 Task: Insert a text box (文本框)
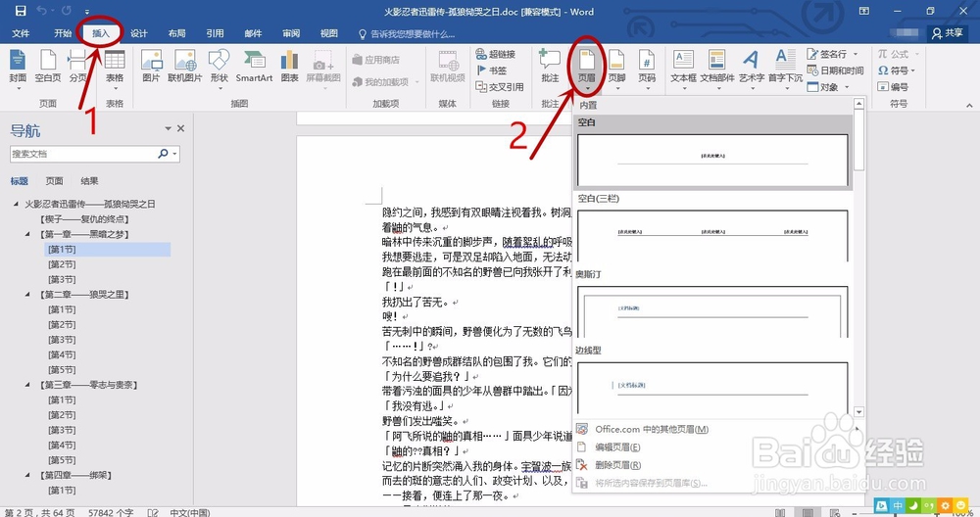tap(683, 68)
